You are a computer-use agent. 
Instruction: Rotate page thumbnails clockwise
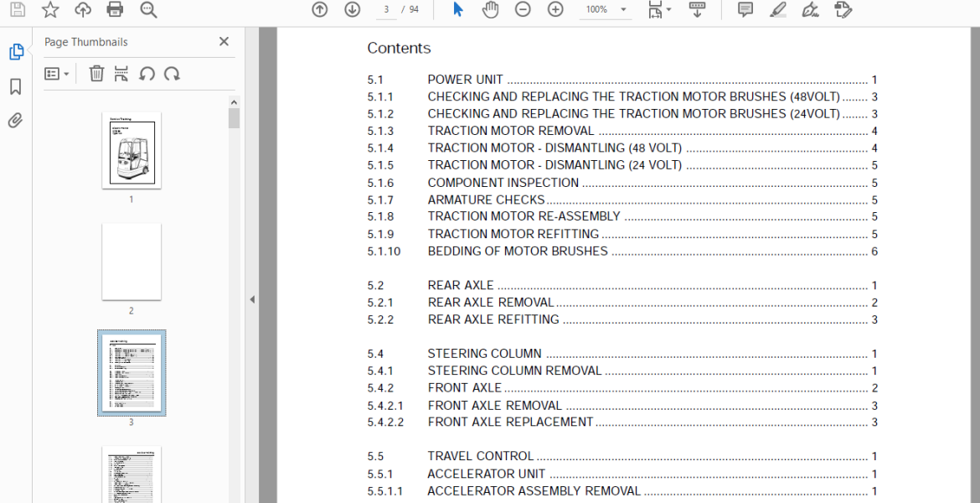(x=172, y=74)
